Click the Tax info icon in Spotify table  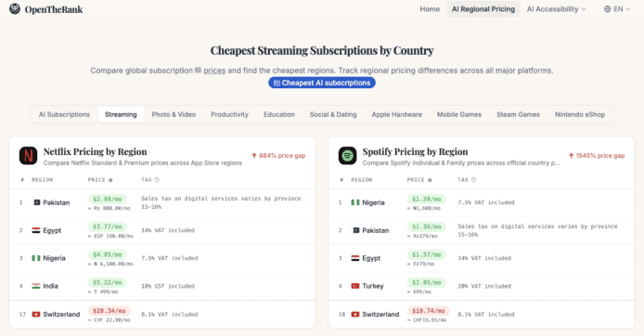[473, 180]
